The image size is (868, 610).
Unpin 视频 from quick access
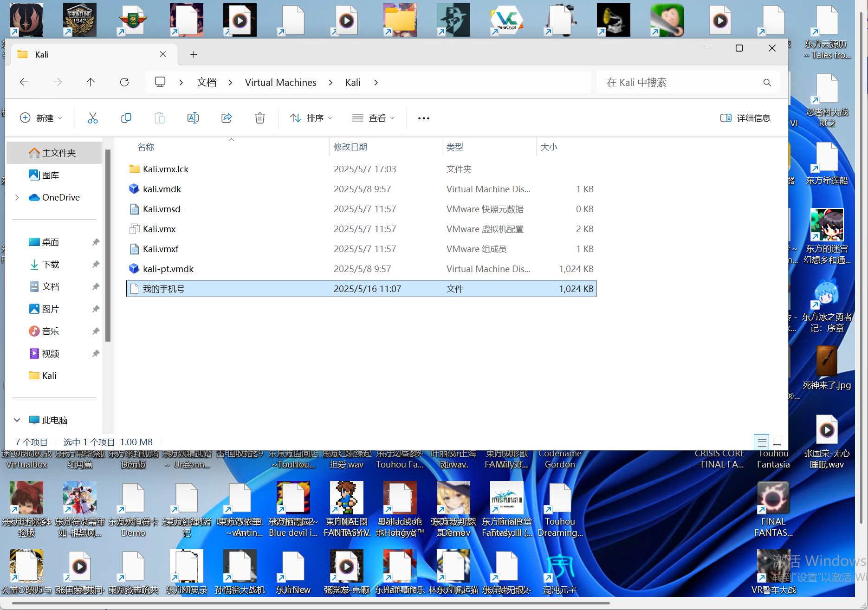96,353
